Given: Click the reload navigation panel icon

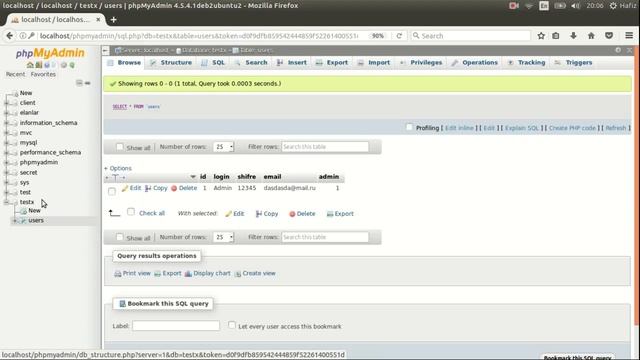Looking at the screenshot, I should point(72,65).
